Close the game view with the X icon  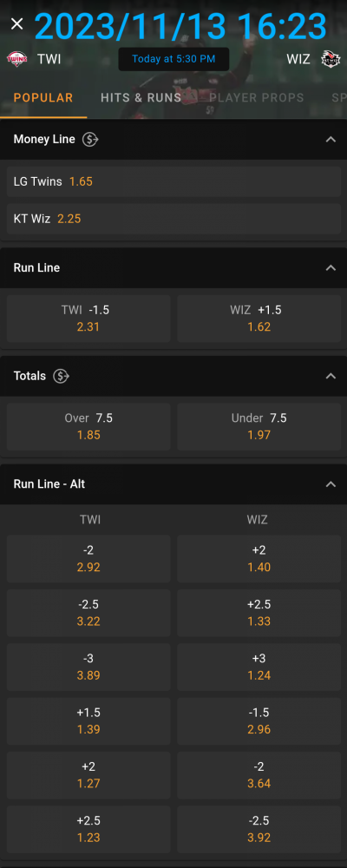click(x=17, y=23)
